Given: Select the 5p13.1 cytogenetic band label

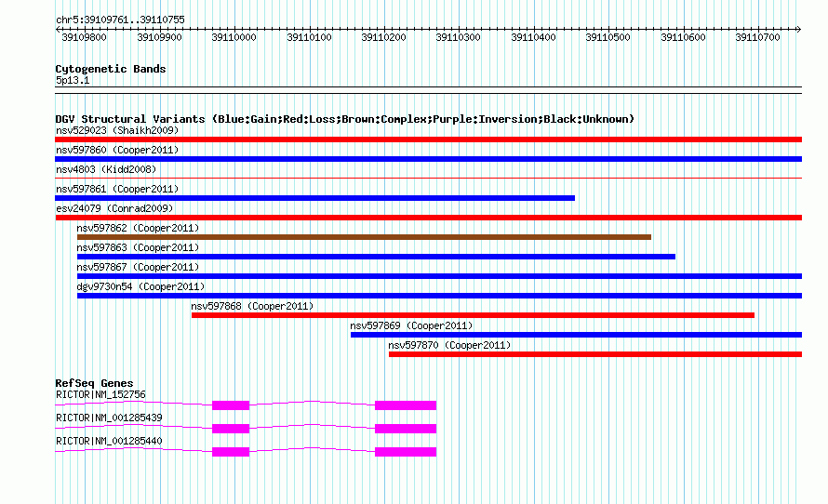Looking at the screenshot, I should tap(73, 80).
